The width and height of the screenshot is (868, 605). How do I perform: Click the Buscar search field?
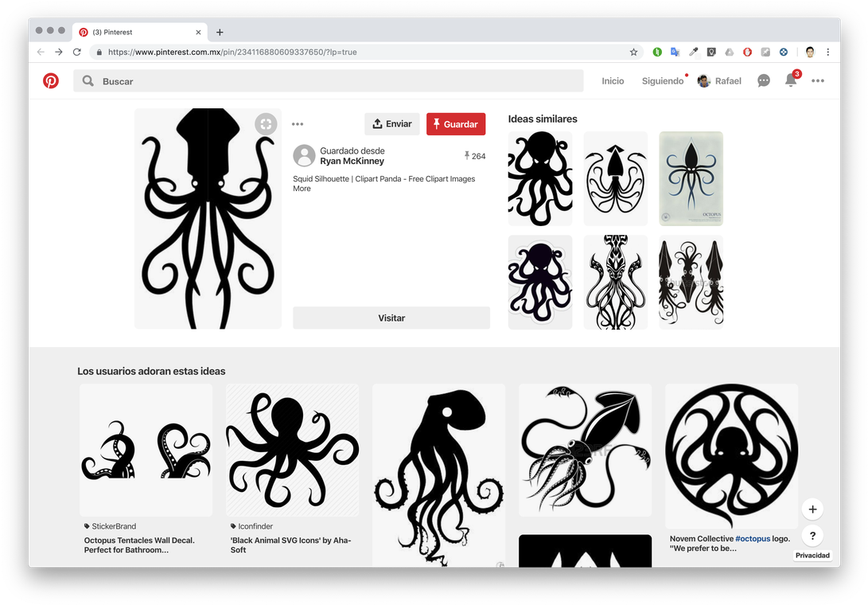coord(328,81)
